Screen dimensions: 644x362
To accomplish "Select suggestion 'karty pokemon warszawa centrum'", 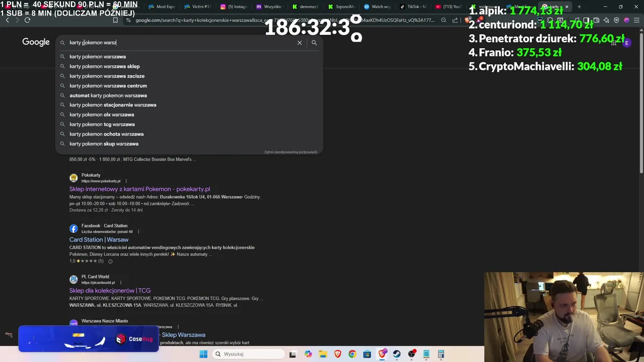I will coord(189,85).
